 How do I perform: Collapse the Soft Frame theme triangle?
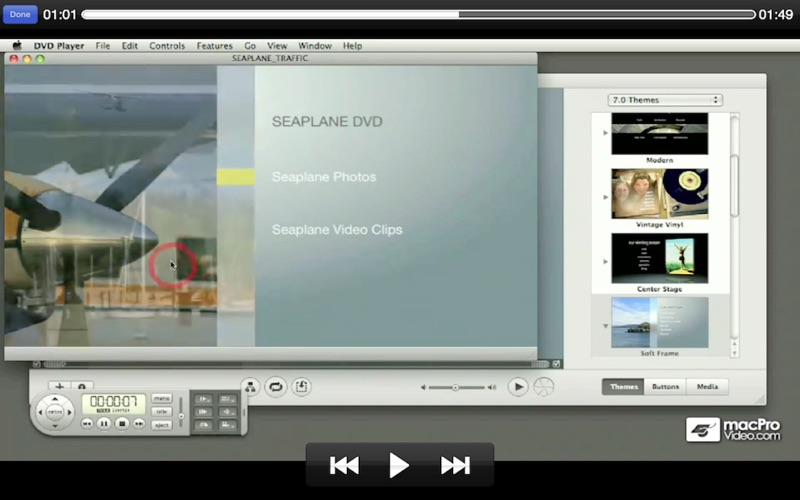605,326
